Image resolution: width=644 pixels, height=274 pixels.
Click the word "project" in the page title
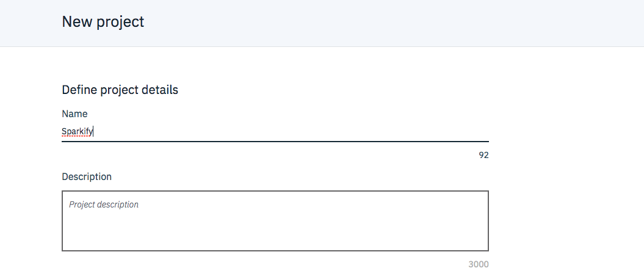coord(124,23)
